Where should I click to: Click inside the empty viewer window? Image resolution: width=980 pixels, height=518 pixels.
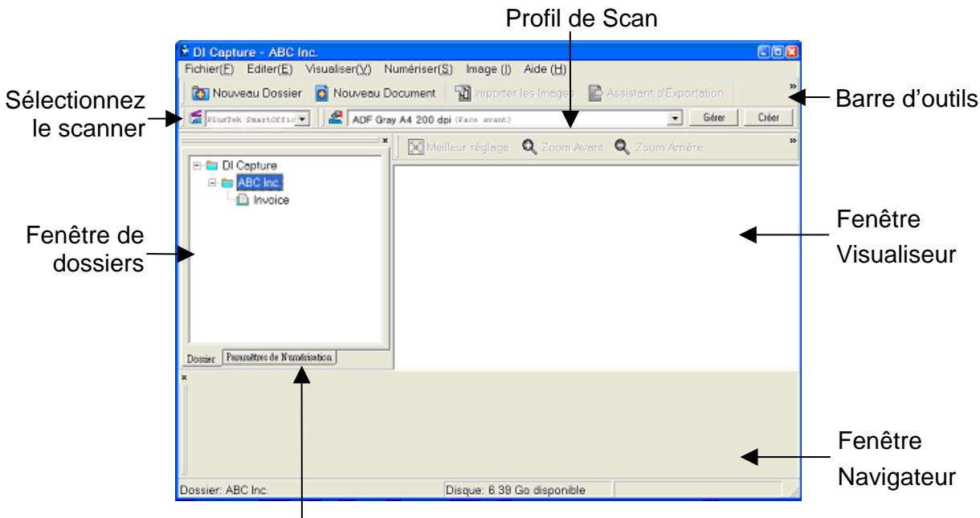tap(597, 267)
